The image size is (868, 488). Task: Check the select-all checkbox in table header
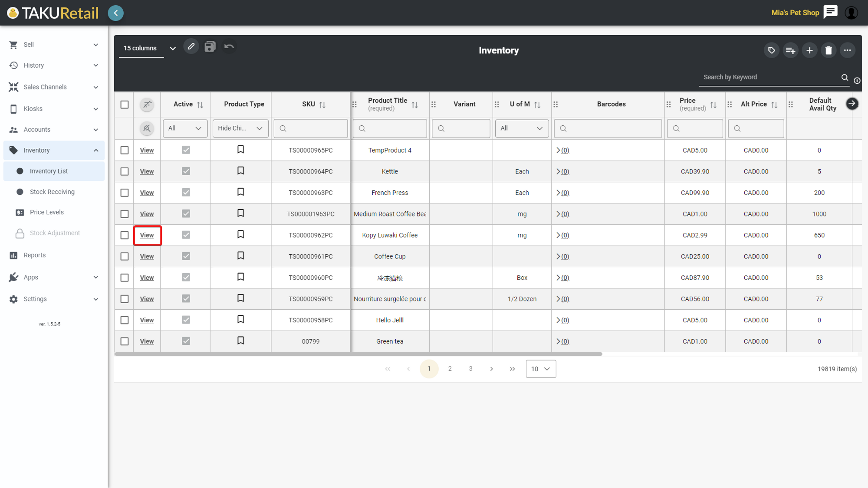point(125,105)
